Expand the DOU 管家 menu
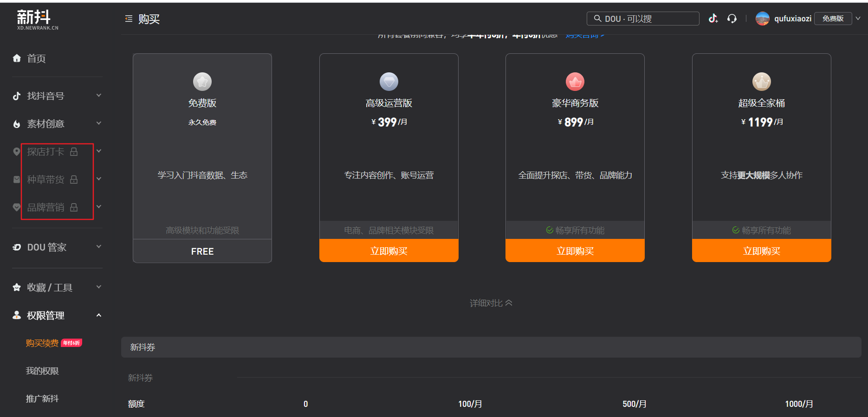The image size is (868, 417). click(x=57, y=247)
